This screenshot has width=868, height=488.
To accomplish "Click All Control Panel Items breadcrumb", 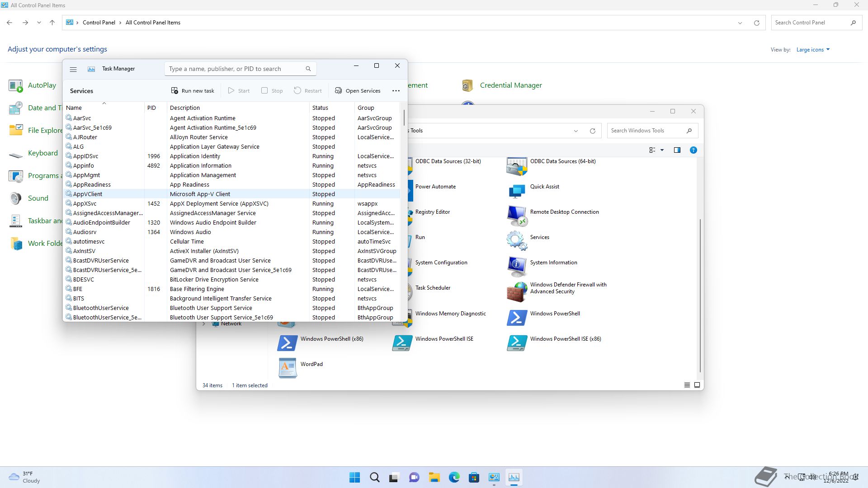I will [x=153, y=23].
